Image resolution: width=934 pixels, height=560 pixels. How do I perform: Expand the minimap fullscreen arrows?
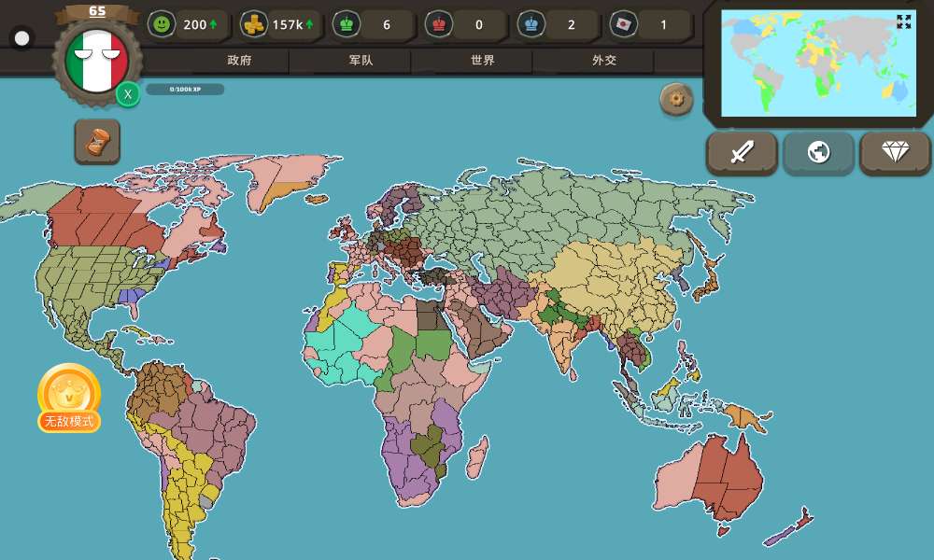(903, 22)
